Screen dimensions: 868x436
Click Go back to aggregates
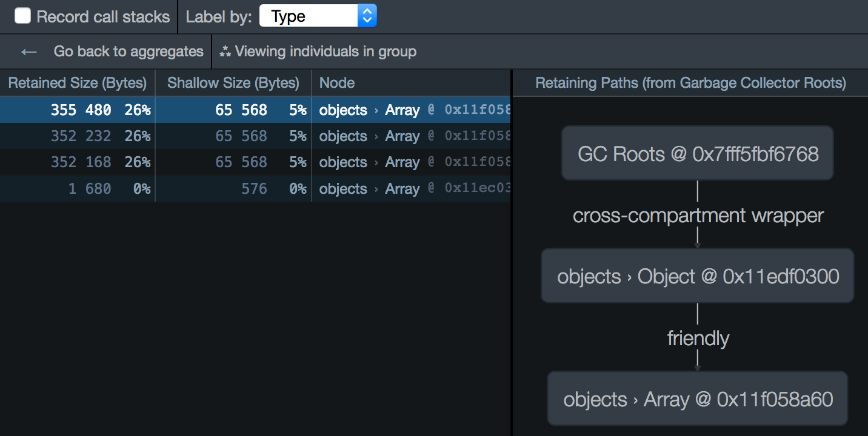click(x=128, y=51)
